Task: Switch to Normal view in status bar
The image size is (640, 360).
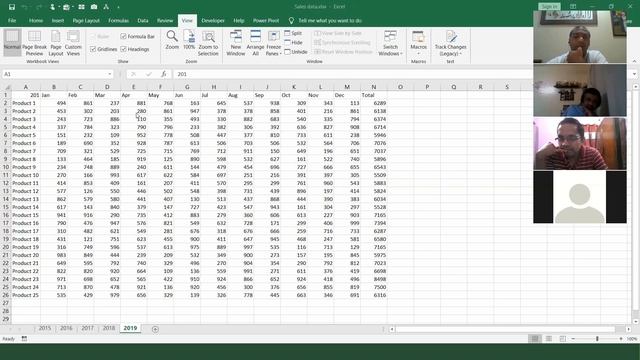Action: tap(535, 339)
